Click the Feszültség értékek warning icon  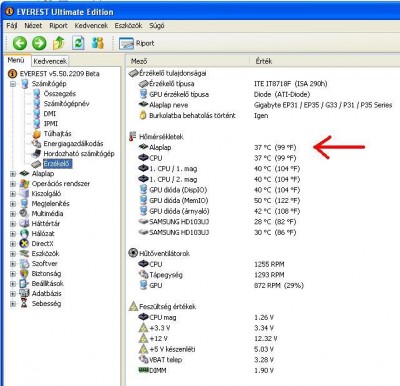(x=133, y=306)
